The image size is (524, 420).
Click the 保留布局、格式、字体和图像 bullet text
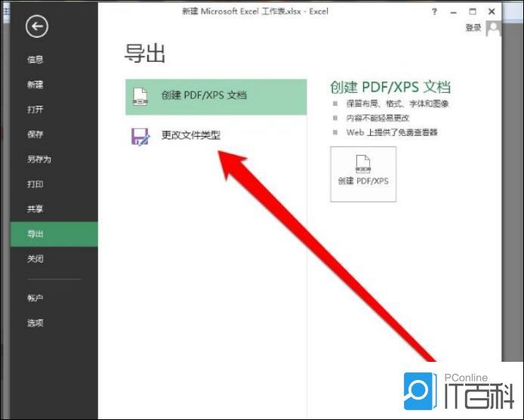[x=397, y=103]
